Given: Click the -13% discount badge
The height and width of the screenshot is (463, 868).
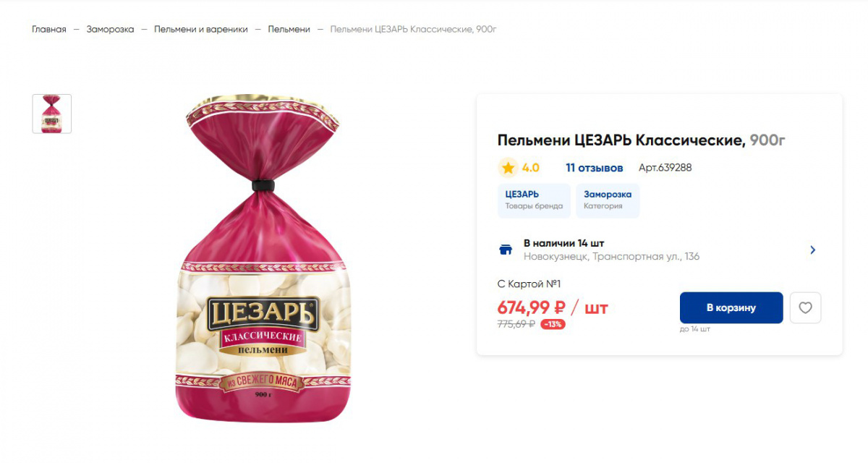Looking at the screenshot, I should [553, 324].
